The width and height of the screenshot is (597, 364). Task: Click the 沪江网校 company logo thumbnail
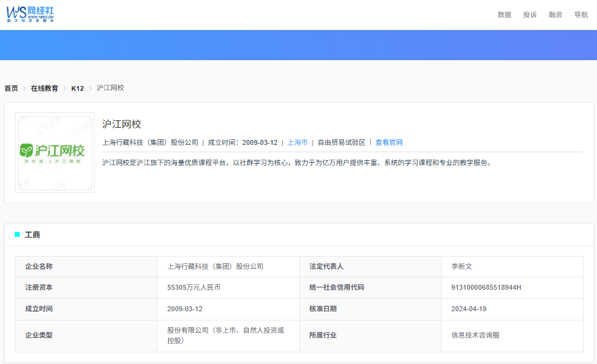[55, 152]
